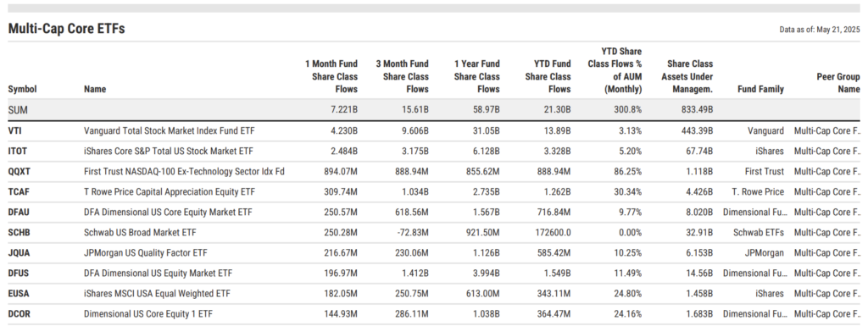Select Schwab US Broad Market ETF name
The image size is (868, 326).
tap(140, 233)
